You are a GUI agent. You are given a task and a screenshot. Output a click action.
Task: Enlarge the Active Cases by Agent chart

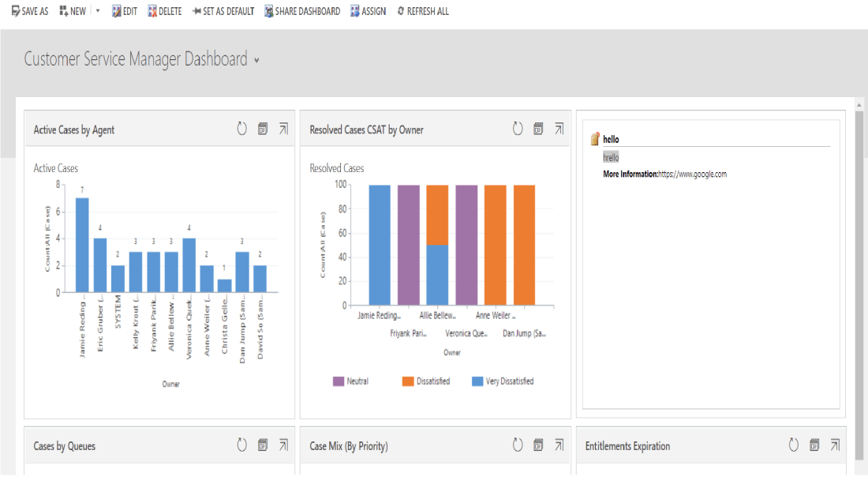click(x=283, y=130)
